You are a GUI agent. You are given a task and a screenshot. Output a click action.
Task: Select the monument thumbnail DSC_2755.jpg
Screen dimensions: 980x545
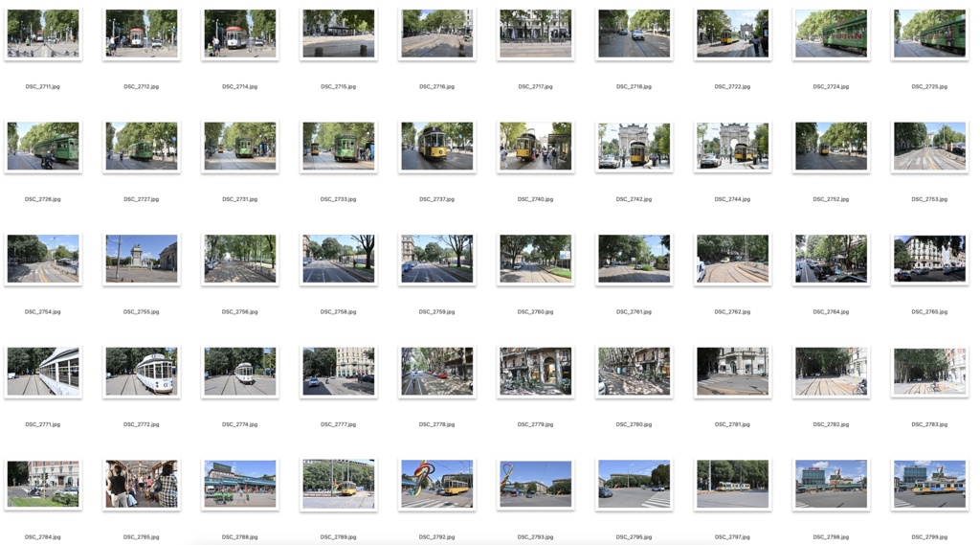click(142, 259)
